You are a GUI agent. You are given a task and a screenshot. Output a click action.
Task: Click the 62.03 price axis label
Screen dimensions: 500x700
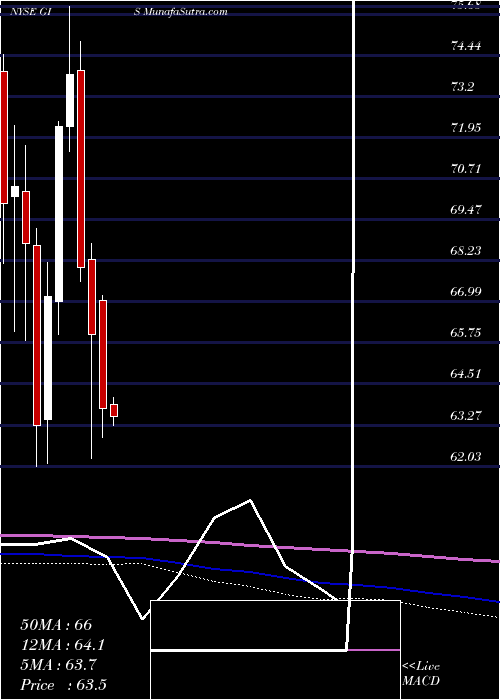[466, 456]
